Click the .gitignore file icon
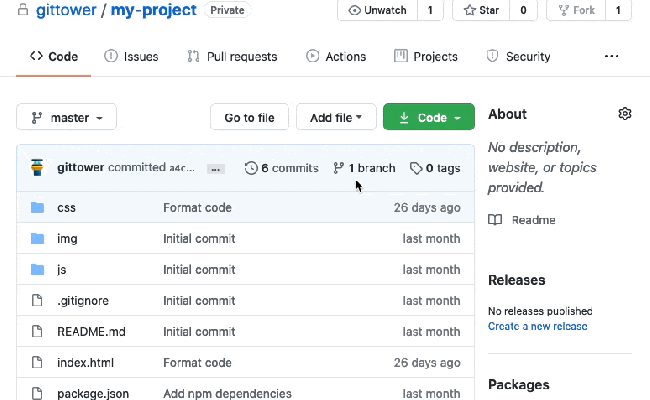 (37, 300)
